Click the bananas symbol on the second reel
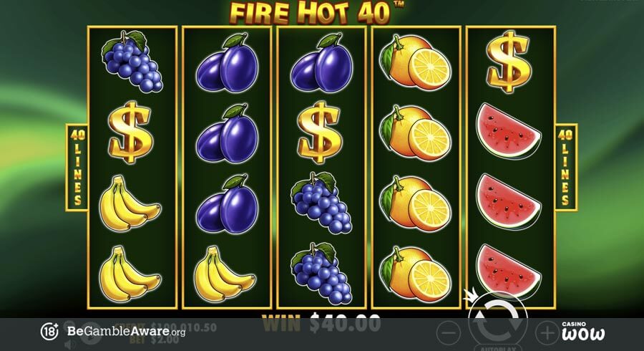644x351 pixels. click(224, 274)
